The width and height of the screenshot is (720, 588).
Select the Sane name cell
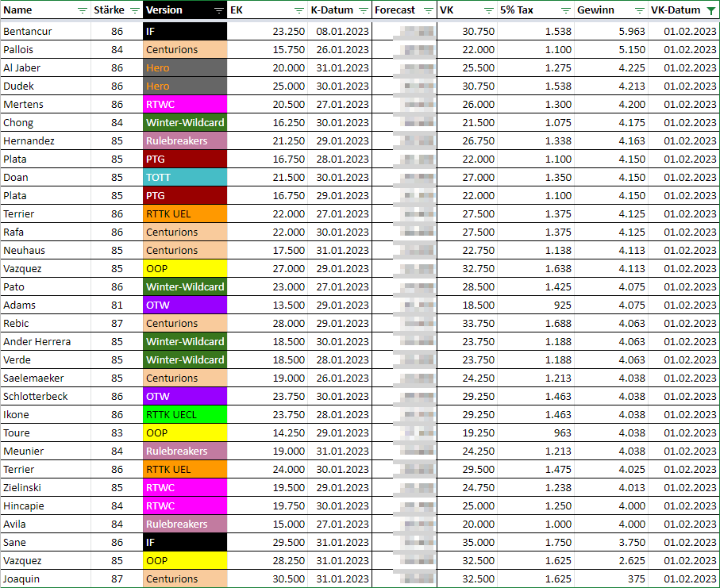click(45, 543)
